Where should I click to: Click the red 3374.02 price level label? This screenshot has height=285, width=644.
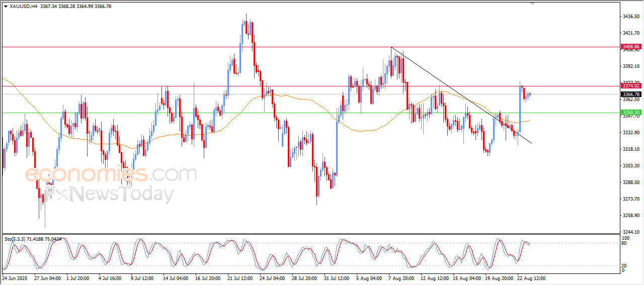point(631,86)
